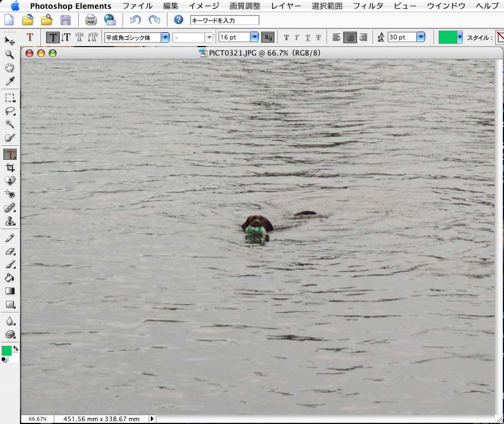Click the swap colors arrow icon
Viewport: 504px width, 424px height.
click(16, 349)
